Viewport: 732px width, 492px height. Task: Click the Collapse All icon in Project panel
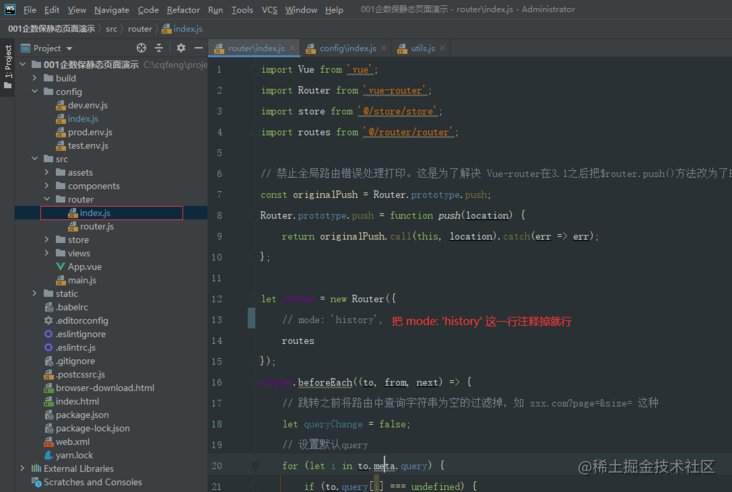[159, 48]
